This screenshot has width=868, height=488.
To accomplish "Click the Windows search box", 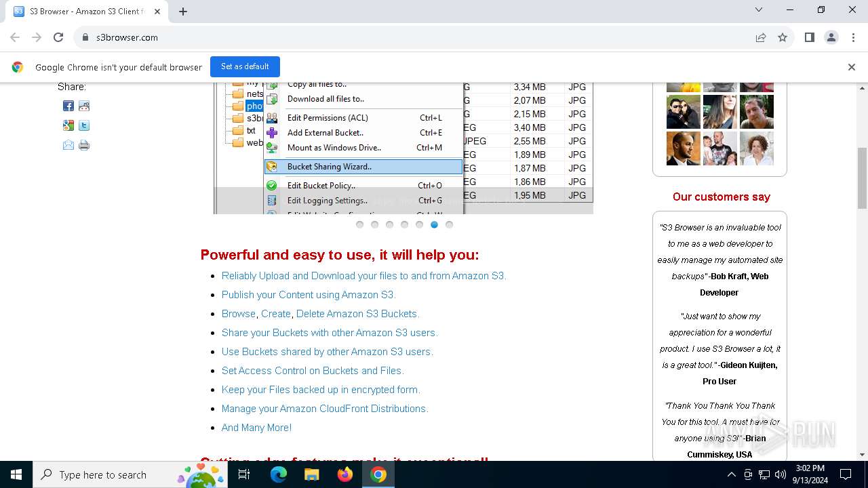I will coord(130,474).
